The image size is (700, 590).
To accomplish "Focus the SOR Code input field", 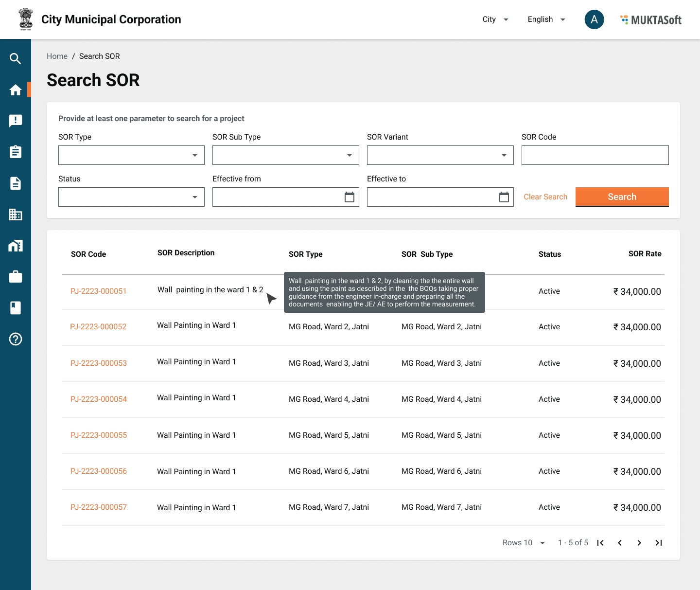I will [x=595, y=155].
